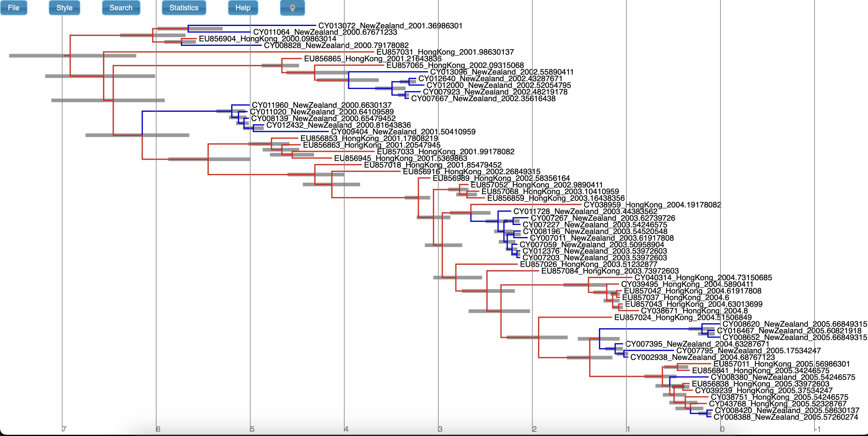Select tip label CY039239_HongKong_2005.37534247
868x436 pixels.
point(764,390)
